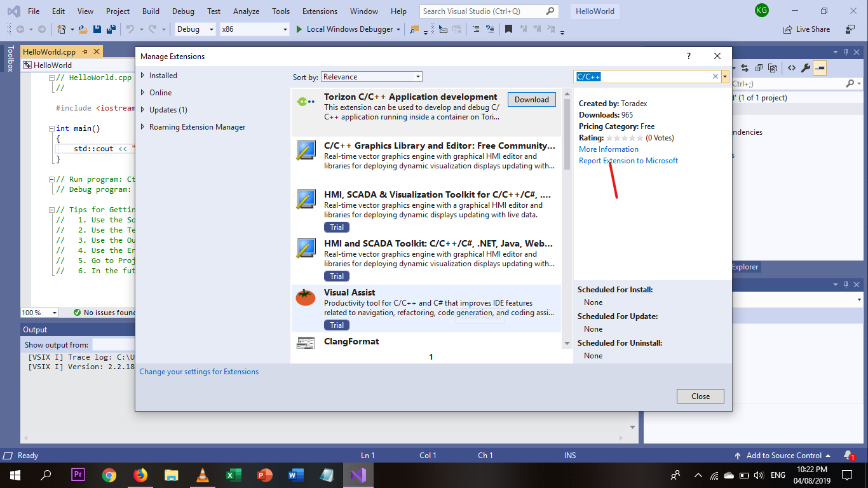The height and width of the screenshot is (488, 868).
Task: Open Google Chrome from the taskbar
Action: 109,475
